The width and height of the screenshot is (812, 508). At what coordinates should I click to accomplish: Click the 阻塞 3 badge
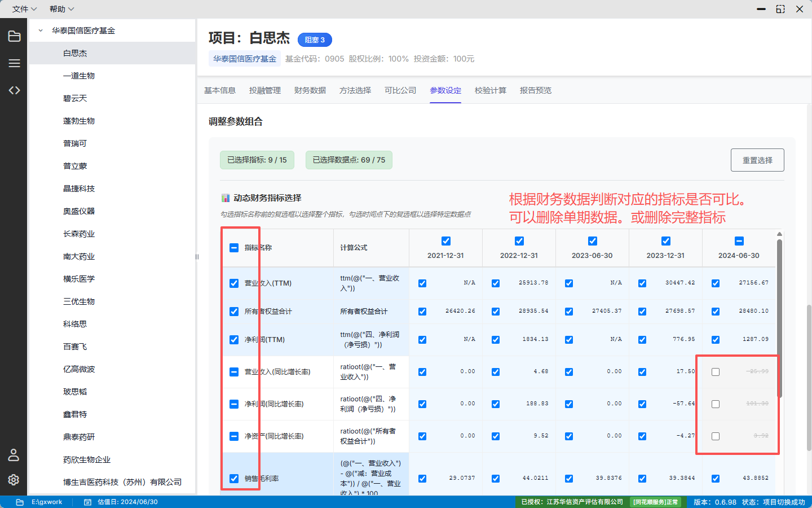pyautogui.click(x=315, y=40)
